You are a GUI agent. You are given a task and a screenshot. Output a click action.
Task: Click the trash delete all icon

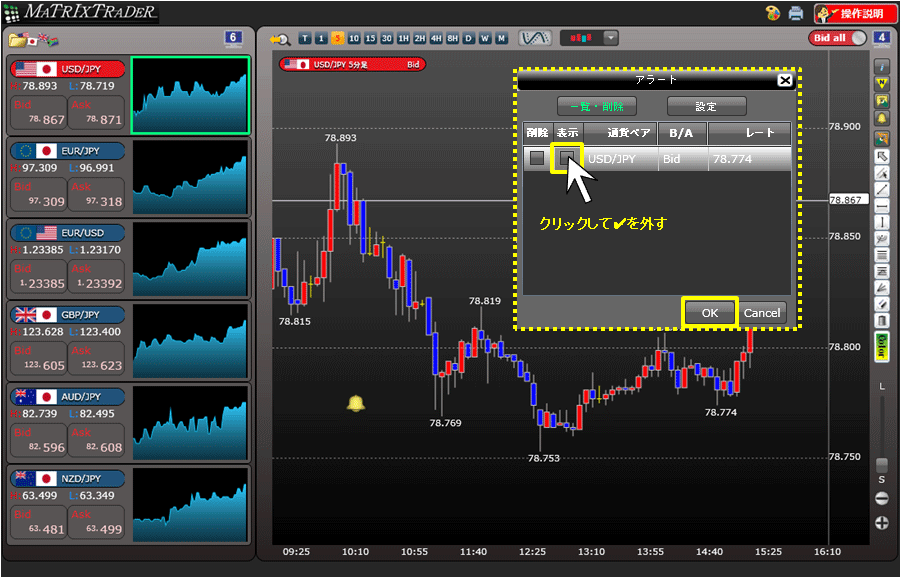pyautogui.click(x=881, y=320)
